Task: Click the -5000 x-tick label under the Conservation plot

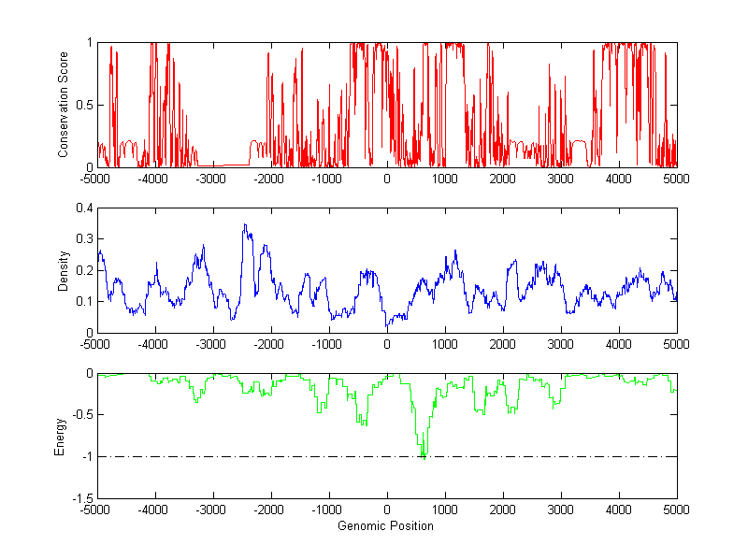Action: pyautogui.click(x=96, y=179)
